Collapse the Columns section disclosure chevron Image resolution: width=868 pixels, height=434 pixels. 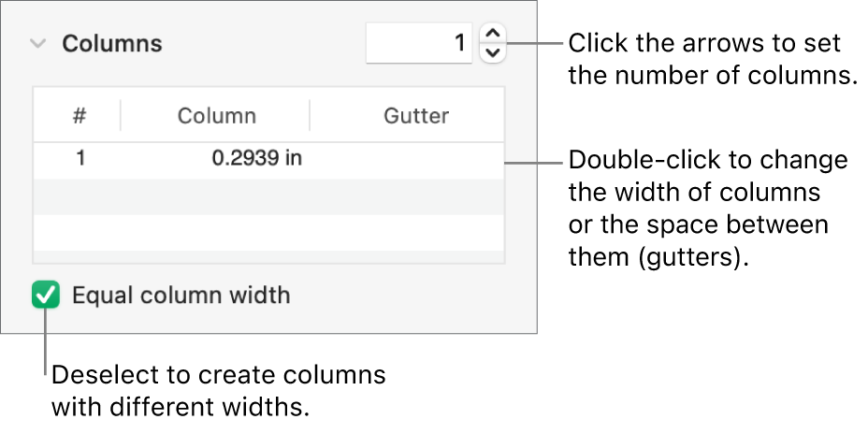click(37, 44)
